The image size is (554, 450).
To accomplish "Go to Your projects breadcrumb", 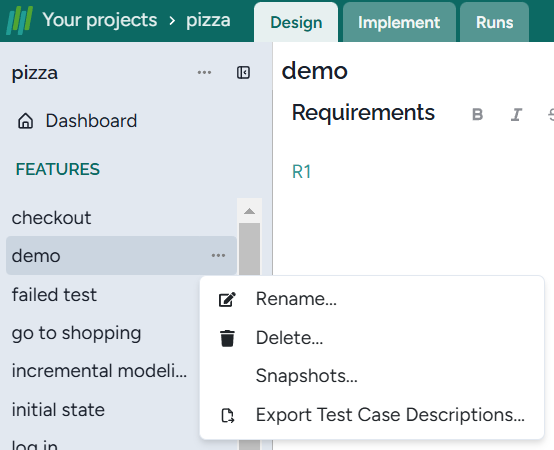I will [100, 20].
